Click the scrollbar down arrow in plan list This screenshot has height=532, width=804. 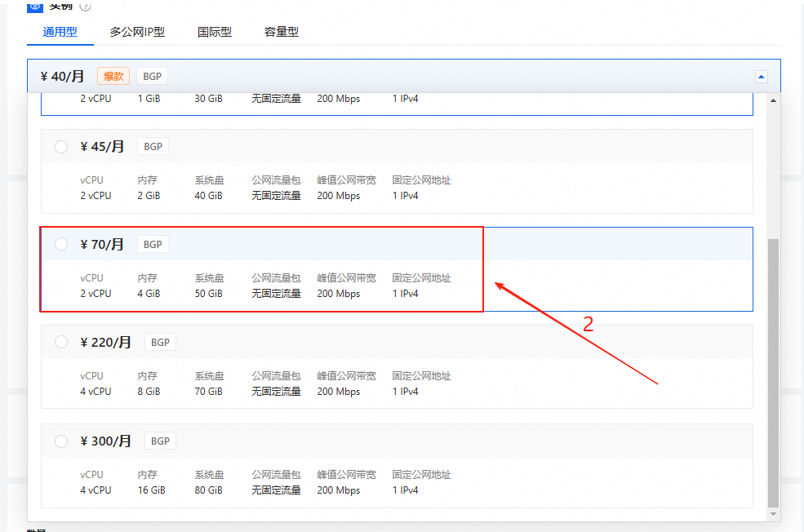(x=773, y=514)
